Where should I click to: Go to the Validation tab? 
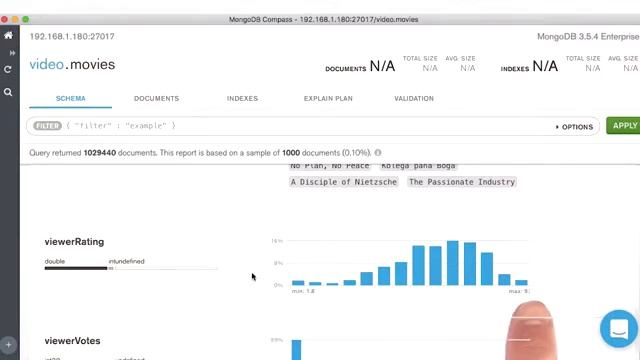414,98
